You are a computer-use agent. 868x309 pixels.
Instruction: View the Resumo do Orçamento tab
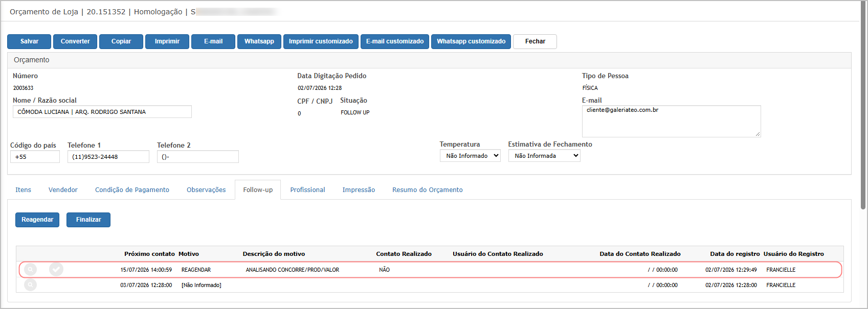428,190
